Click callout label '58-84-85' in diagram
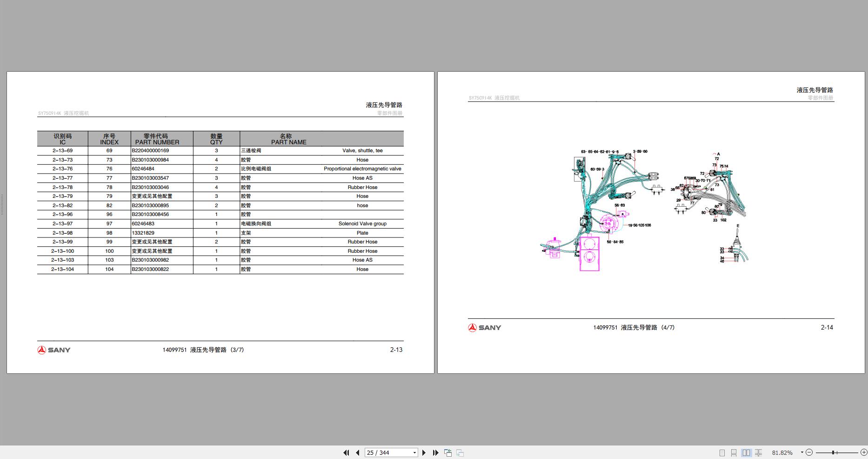This screenshot has height=459, width=868. [615, 242]
